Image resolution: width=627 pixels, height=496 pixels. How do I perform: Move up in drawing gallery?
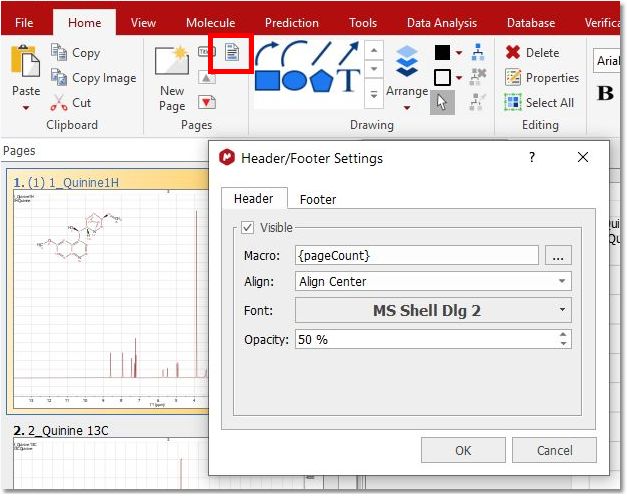374,50
